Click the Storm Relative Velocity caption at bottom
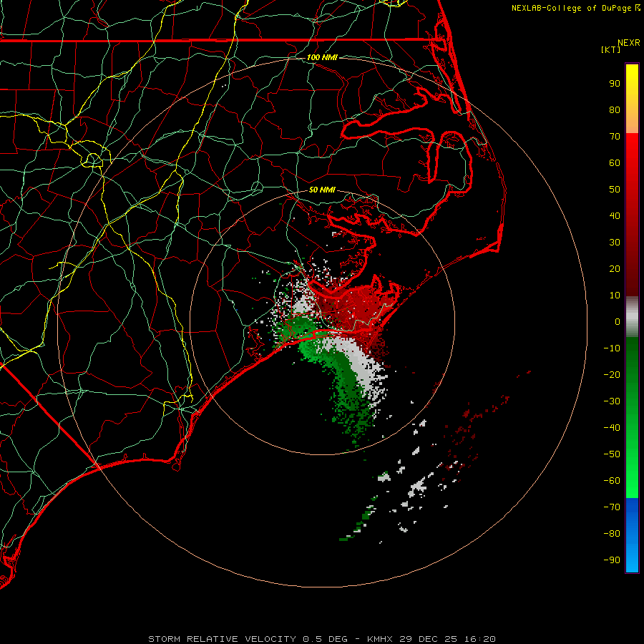Screen dimensions: 644x644 [x=321, y=639]
